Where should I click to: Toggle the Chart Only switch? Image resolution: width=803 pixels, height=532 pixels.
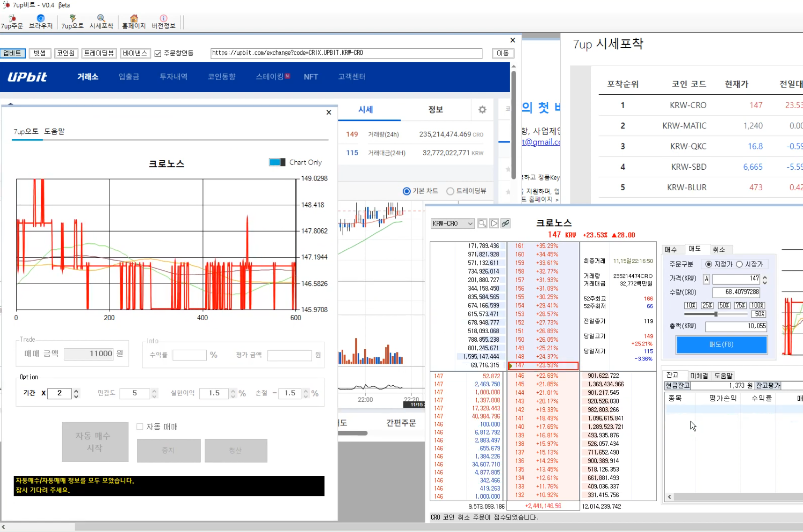coord(277,162)
